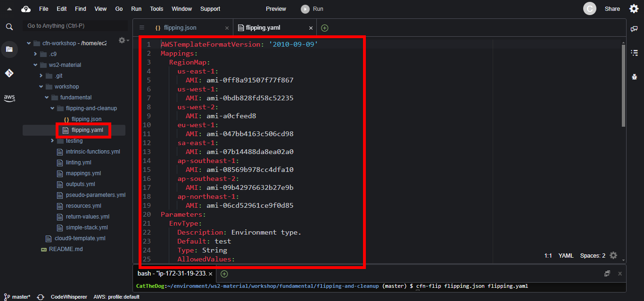644x301 pixels.
Task: Open the Debugger bug icon on right sidebar
Action: (x=634, y=76)
